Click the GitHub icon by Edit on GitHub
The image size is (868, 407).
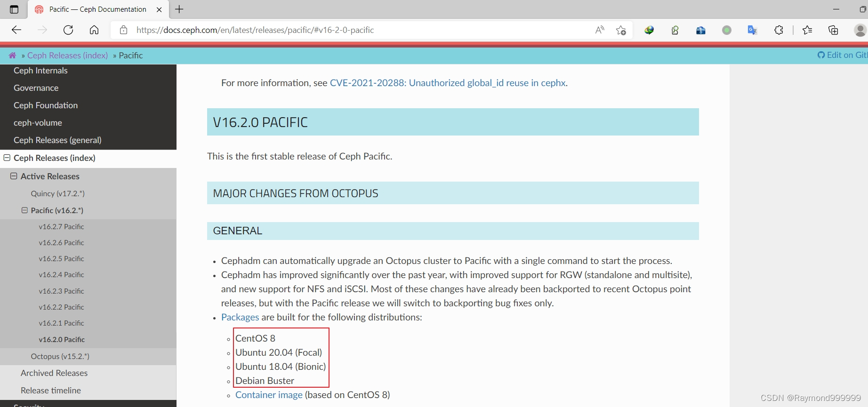(x=821, y=55)
